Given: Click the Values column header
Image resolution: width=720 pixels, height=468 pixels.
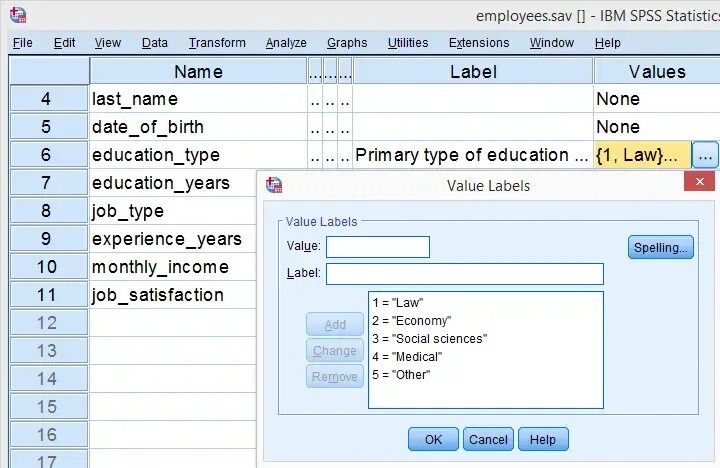Looking at the screenshot, I should pyautogui.click(x=656, y=71).
